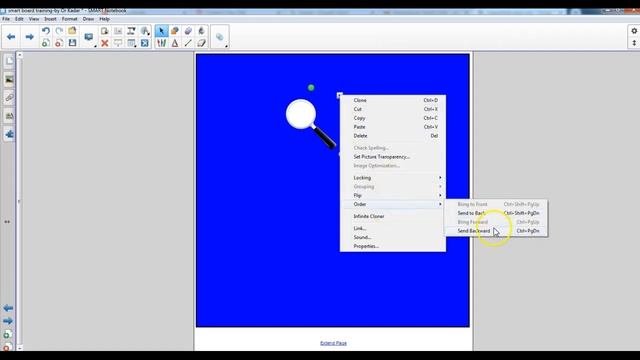
Task: Open the Table icon dropdown arrow
Action: coord(135,46)
